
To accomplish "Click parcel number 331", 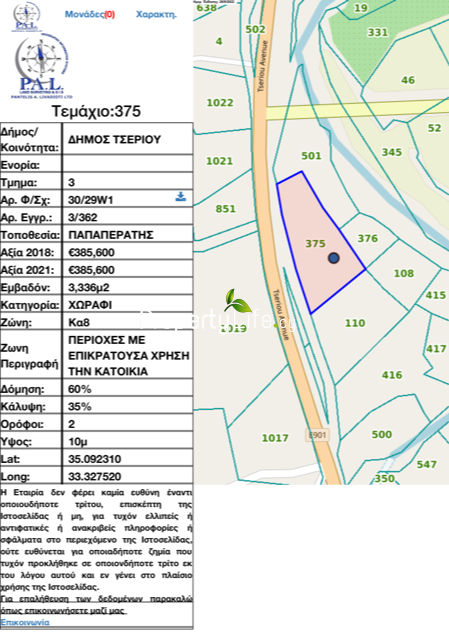I will (378, 32).
